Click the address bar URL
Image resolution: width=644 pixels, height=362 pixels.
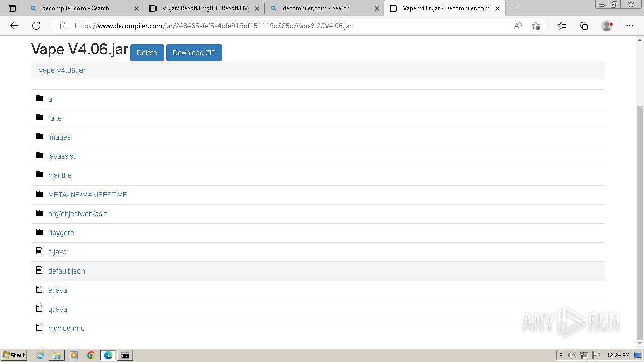point(213,26)
